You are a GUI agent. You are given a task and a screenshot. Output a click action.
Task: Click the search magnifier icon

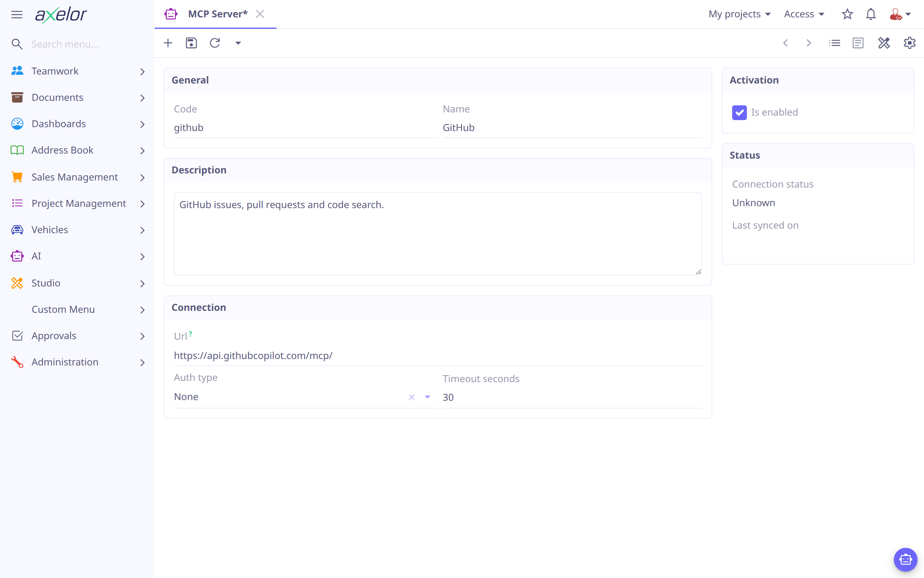pos(17,44)
